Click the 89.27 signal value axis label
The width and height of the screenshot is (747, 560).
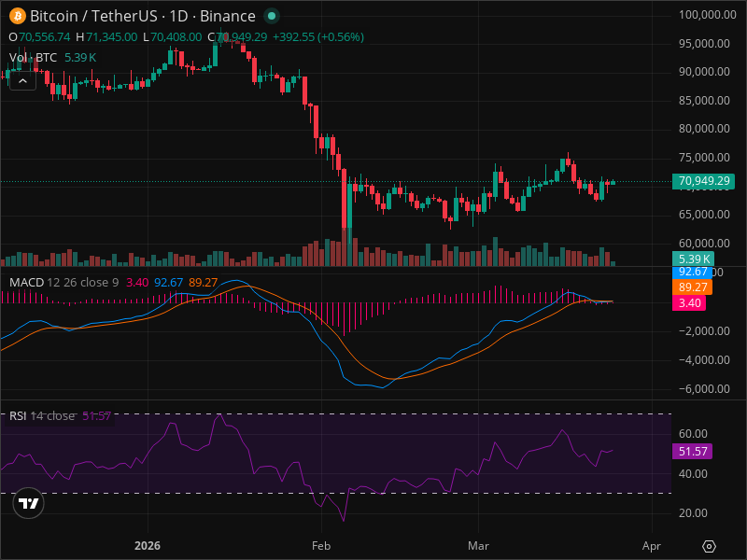[692, 287]
